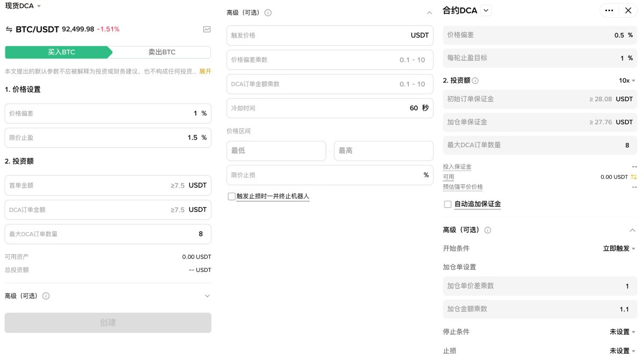Screen dimensions: 644x360
Task: Open the price chart icon
Action: coord(207,29)
